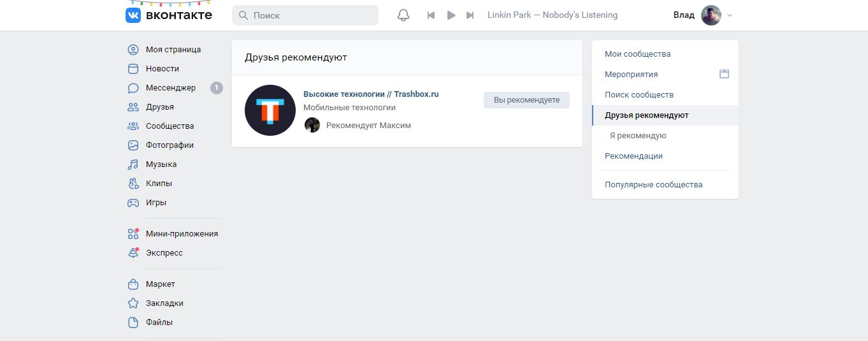Click the Мессенджер chat bubble icon

tap(133, 88)
